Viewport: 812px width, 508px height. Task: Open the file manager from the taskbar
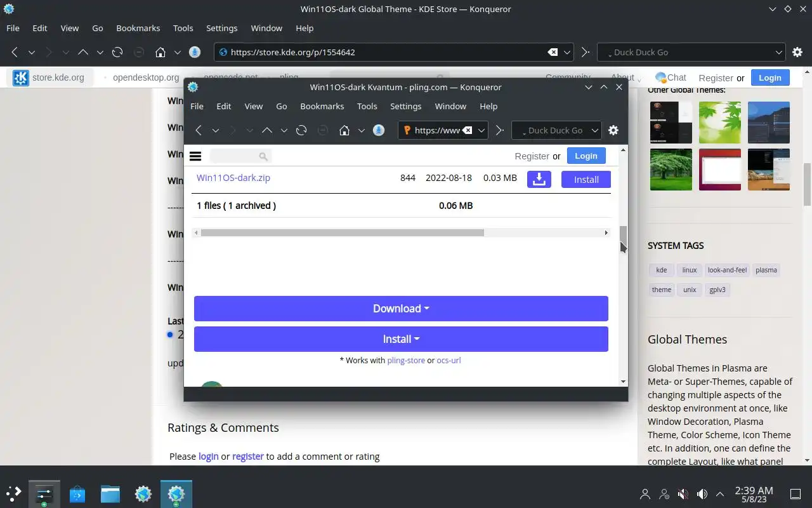110,493
